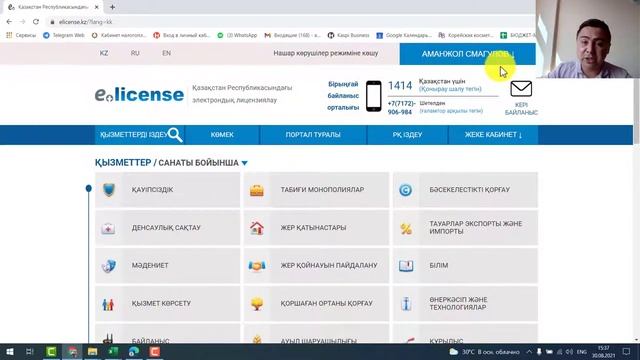Click the envelope feedback icon
The image size is (640, 360).
[521, 89]
